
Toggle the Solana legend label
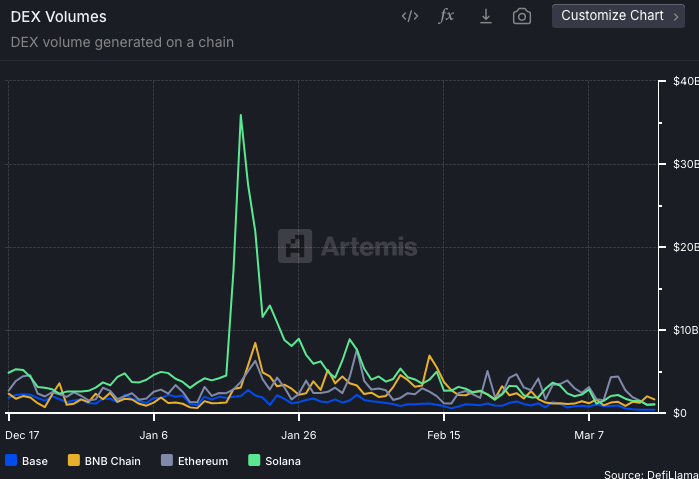click(283, 461)
